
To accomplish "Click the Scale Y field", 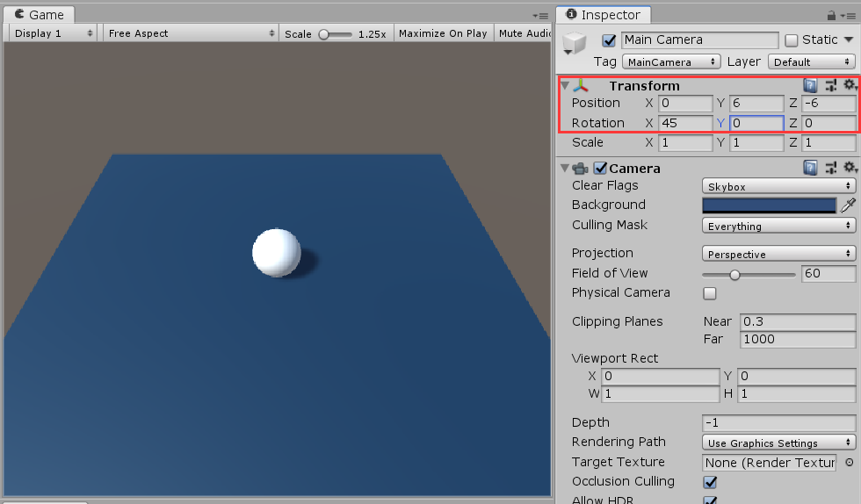I will (x=756, y=143).
